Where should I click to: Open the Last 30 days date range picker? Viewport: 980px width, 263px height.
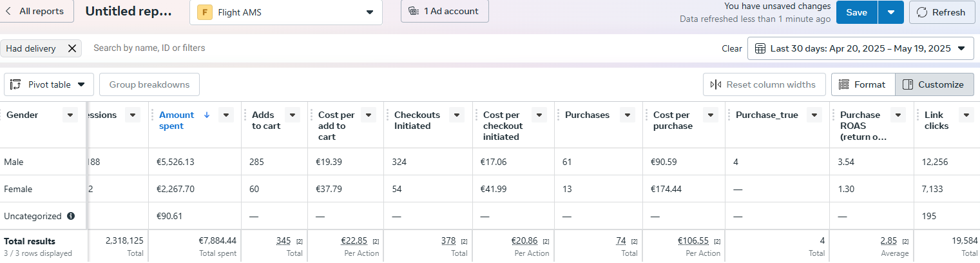[x=861, y=48]
